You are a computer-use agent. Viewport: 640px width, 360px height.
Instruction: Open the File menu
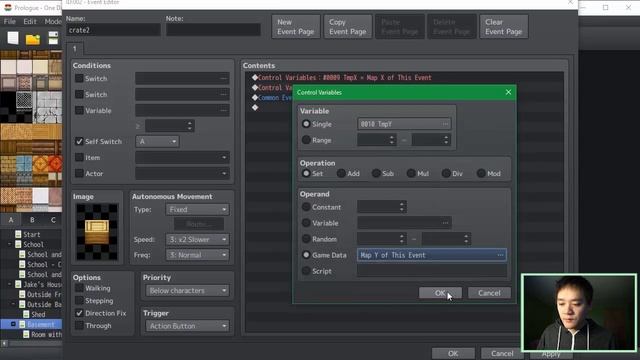[x=9, y=21]
